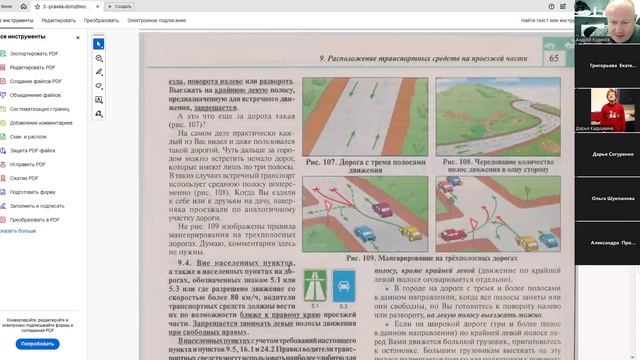Click the 'Подготовить форму' icon
This screenshot has width=640, height=360.
3,192
